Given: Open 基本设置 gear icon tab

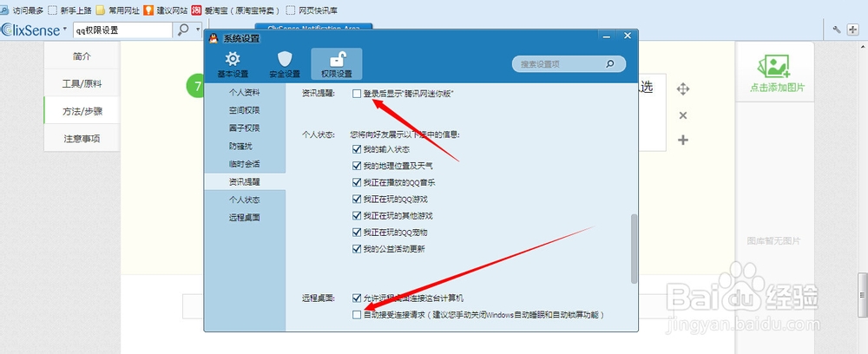Looking at the screenshot, I should pyautogui.click(x=233, y=64).
